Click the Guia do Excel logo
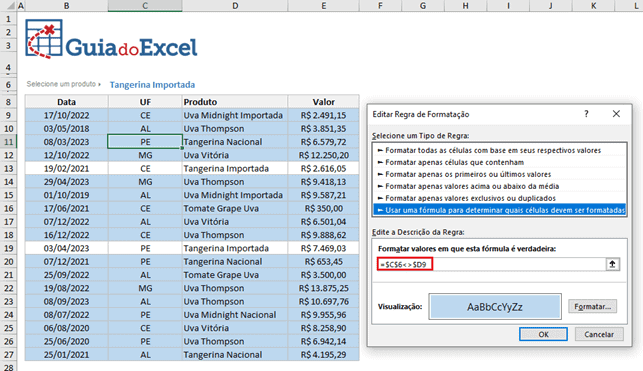Viewport: 643px width, 371px height. coord(111,39)
